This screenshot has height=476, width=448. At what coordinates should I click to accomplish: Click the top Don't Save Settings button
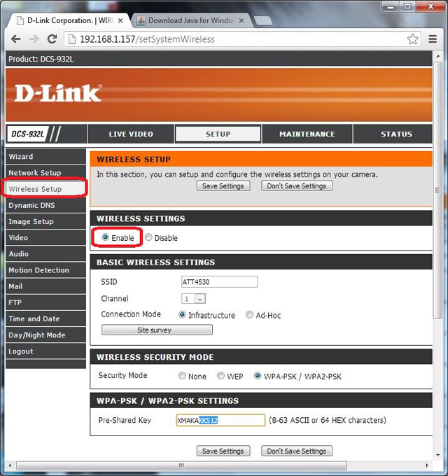click(x=297, y=185)
